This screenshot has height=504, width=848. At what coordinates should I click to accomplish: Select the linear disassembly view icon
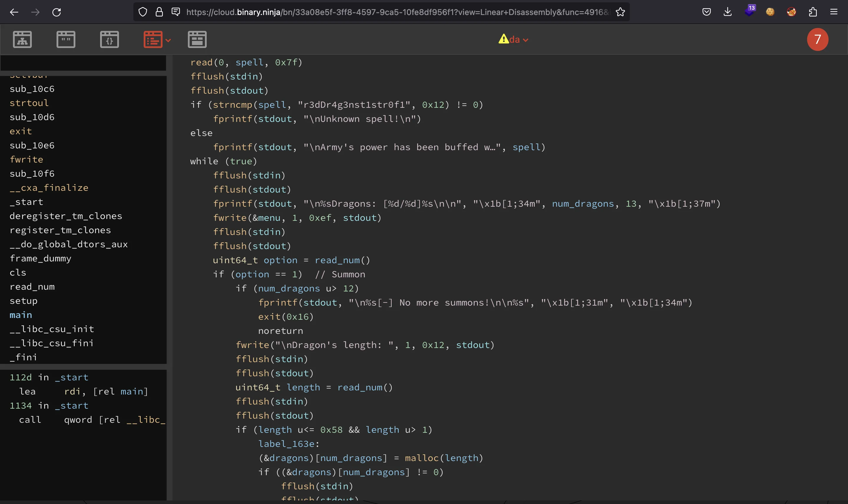point(153,39)
